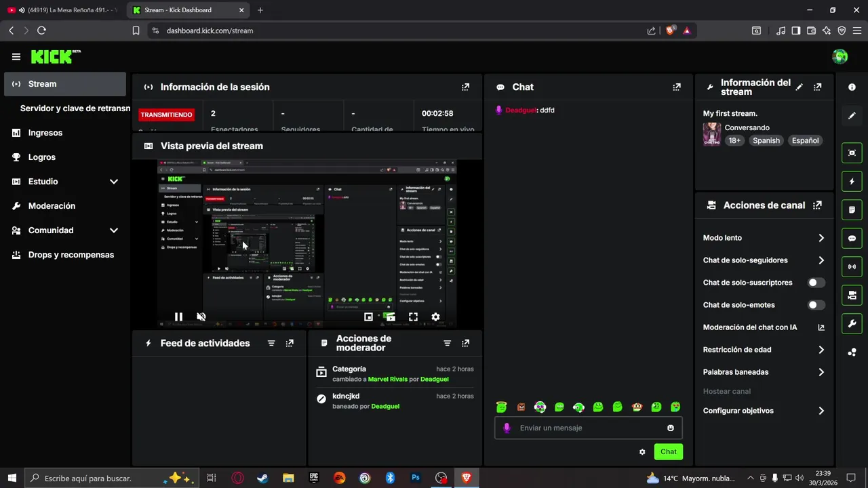Screen dimensions: 868x488
Task: Open the emoji picker in the message box
Action: (x=671, y=428)
